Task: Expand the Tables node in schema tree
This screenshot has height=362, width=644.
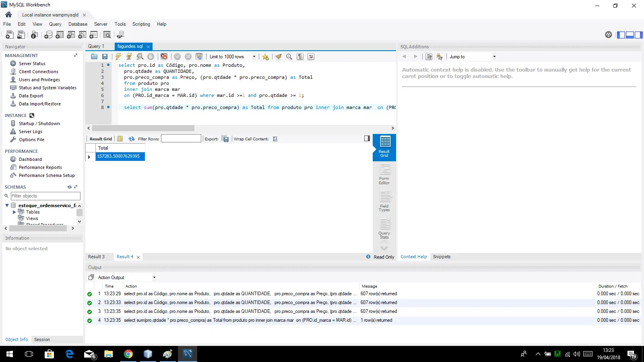Action: [14, 212]
